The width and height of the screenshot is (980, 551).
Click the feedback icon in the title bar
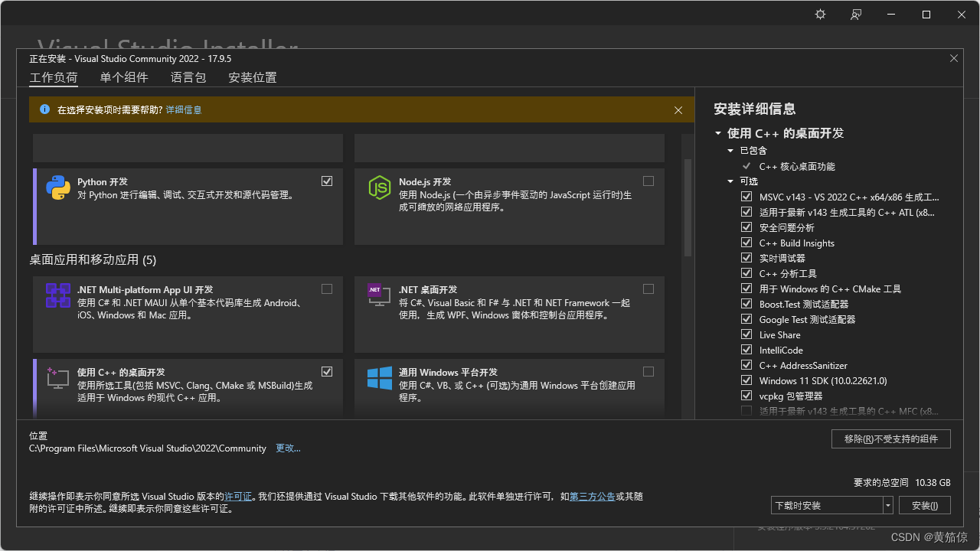tap(856, 15)
